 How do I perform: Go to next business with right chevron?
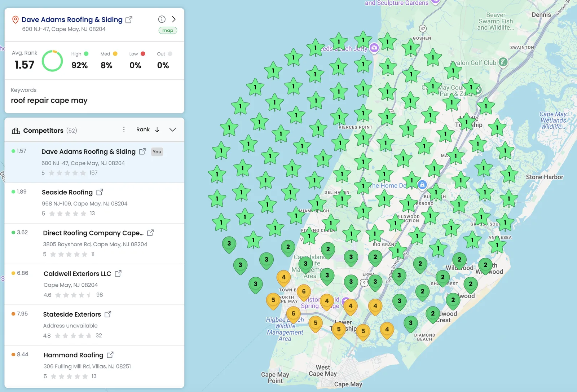[174, 19]
